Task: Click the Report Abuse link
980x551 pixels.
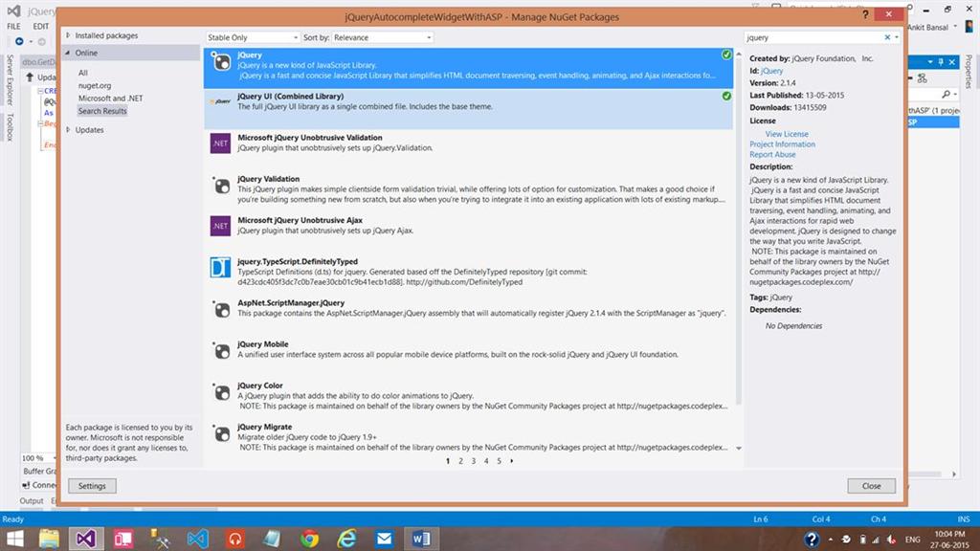Action: coord(772,154)
